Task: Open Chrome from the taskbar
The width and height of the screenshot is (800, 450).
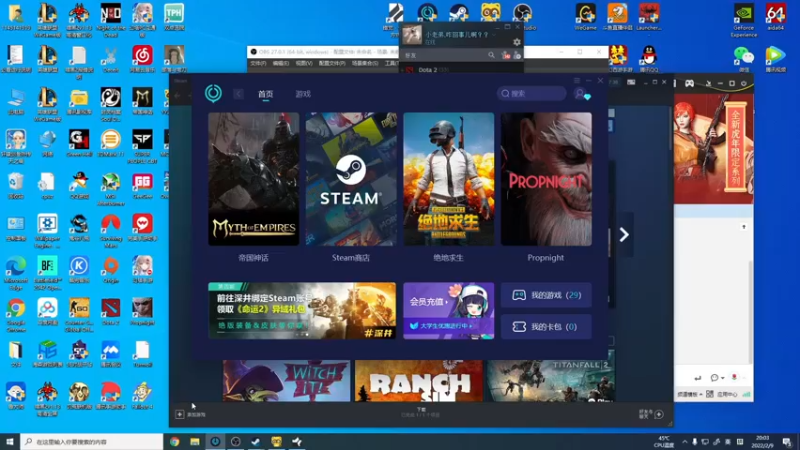Action: 174,441
